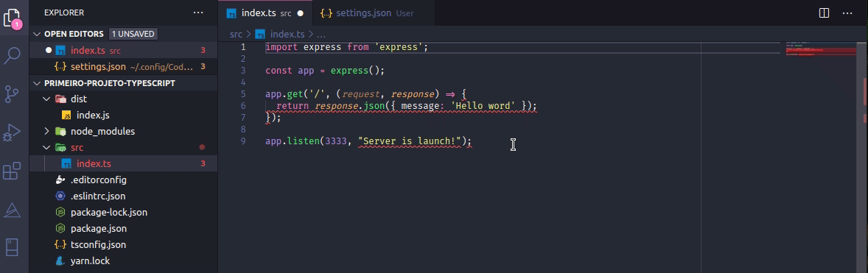Click the editor minimap
Screen dimensions: 868x273
tap(821, 50)
